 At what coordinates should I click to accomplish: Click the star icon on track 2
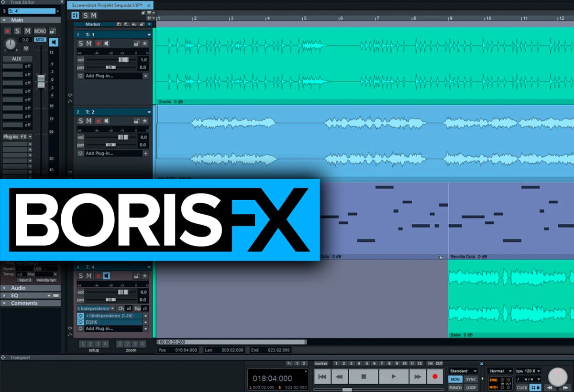[x=144, y=121]
